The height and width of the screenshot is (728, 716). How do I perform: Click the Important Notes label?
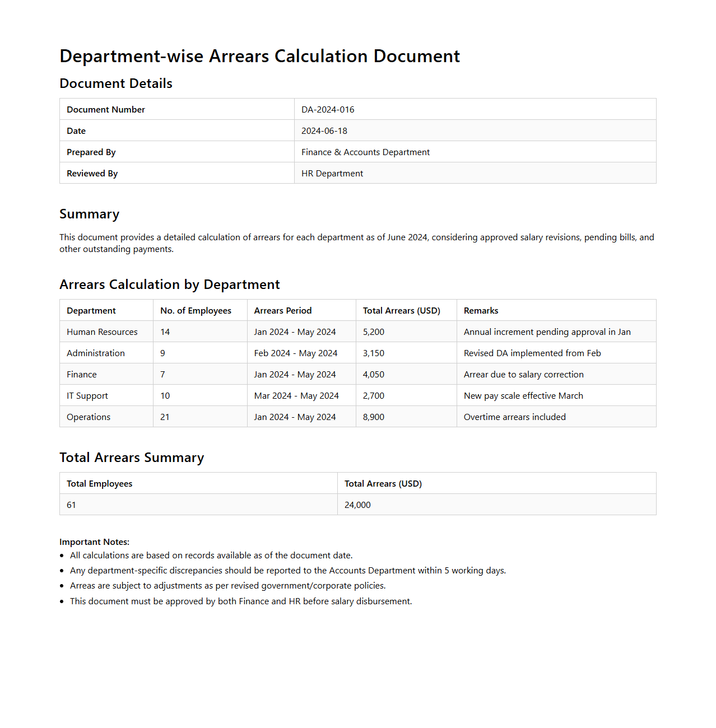point(94,542)
